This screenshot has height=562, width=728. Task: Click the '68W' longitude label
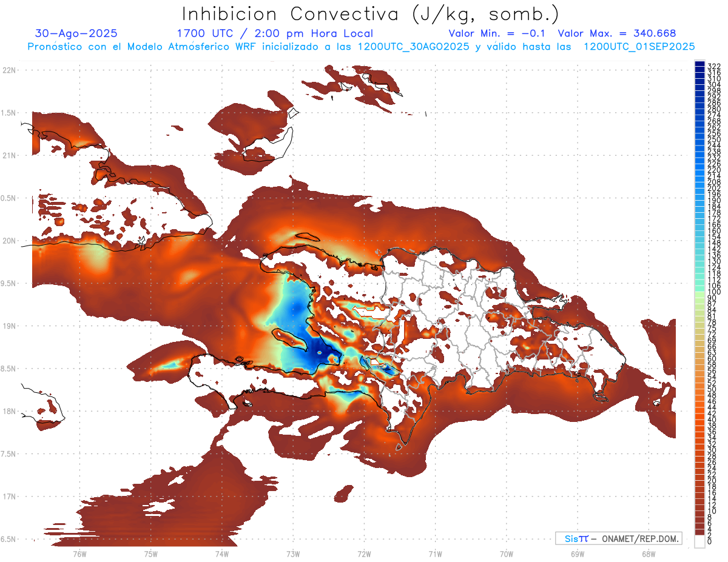click(649, 554)
